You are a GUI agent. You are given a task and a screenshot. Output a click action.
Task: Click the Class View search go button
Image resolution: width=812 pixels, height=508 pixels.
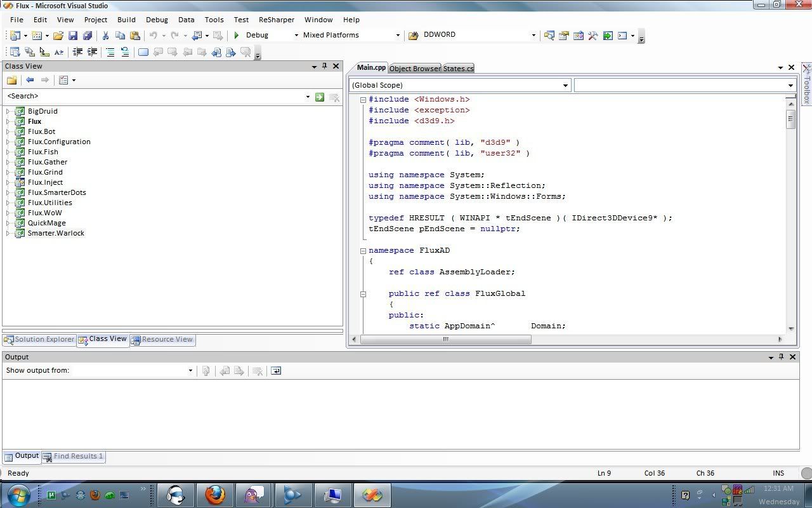pyautogui.click(x=319, y=97)
